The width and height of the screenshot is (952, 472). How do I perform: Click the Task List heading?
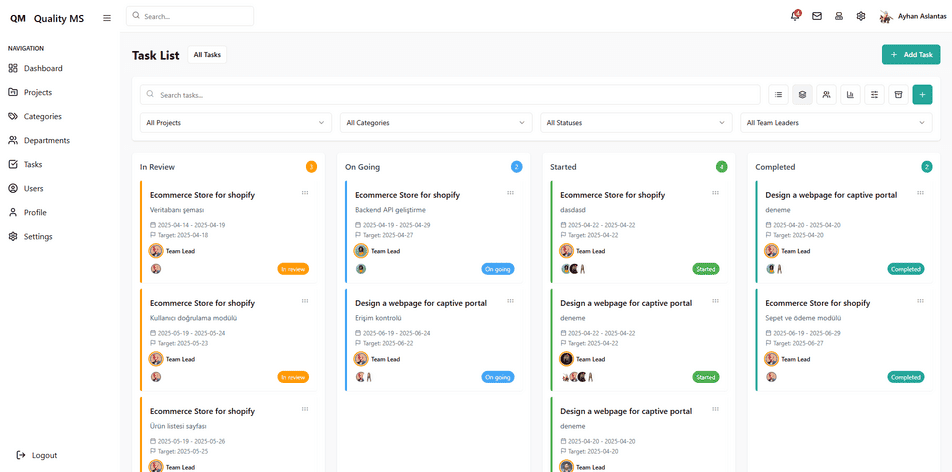click(x=155, y=55)
